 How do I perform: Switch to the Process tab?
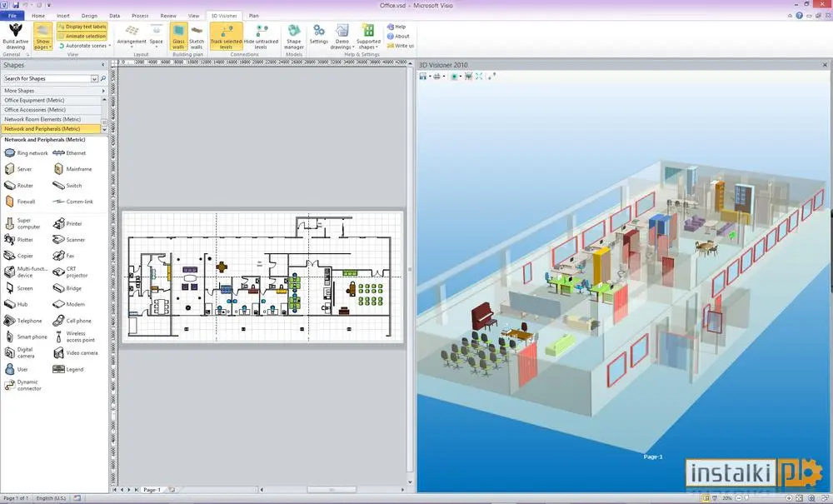pyautogui.click(x=140, y=16)
